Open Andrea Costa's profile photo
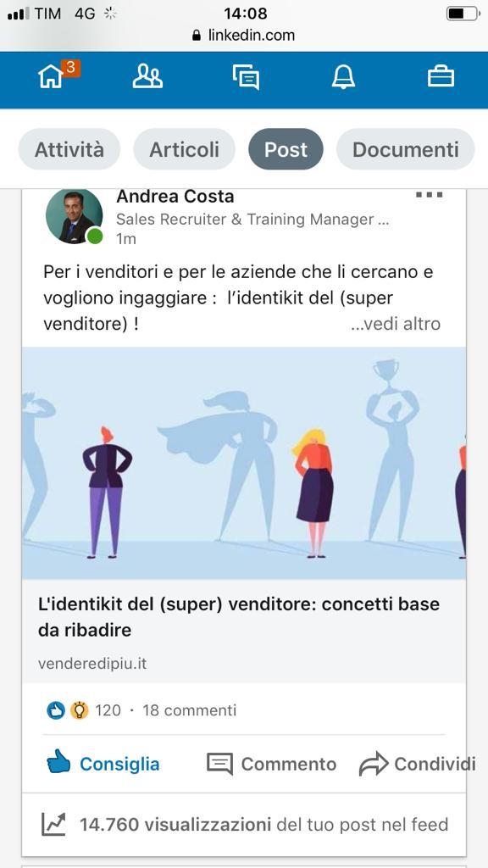This screenshot has height=868, width=488. 74,216
